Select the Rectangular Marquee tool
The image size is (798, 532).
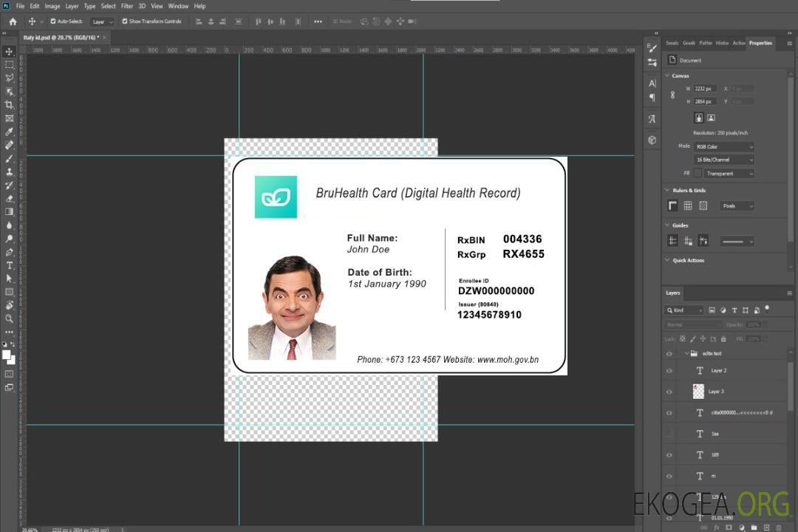[9, 65]
